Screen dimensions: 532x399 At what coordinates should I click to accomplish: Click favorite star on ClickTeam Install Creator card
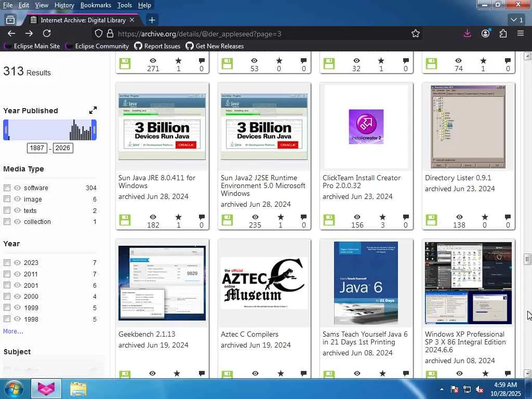coord(383,217)
